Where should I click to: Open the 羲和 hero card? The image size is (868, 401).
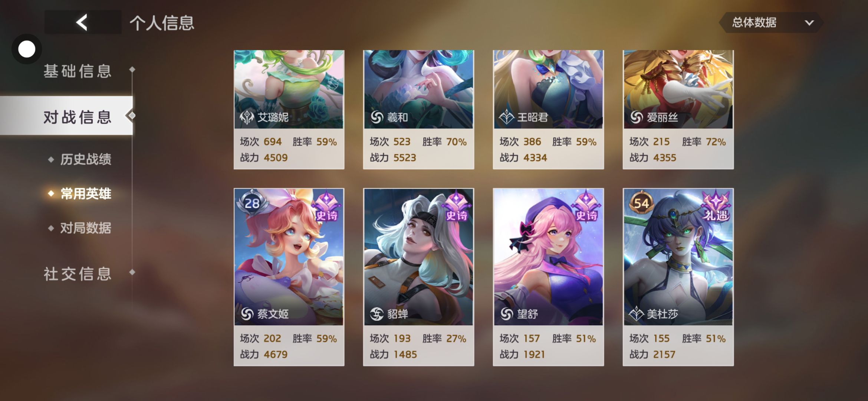418,110
